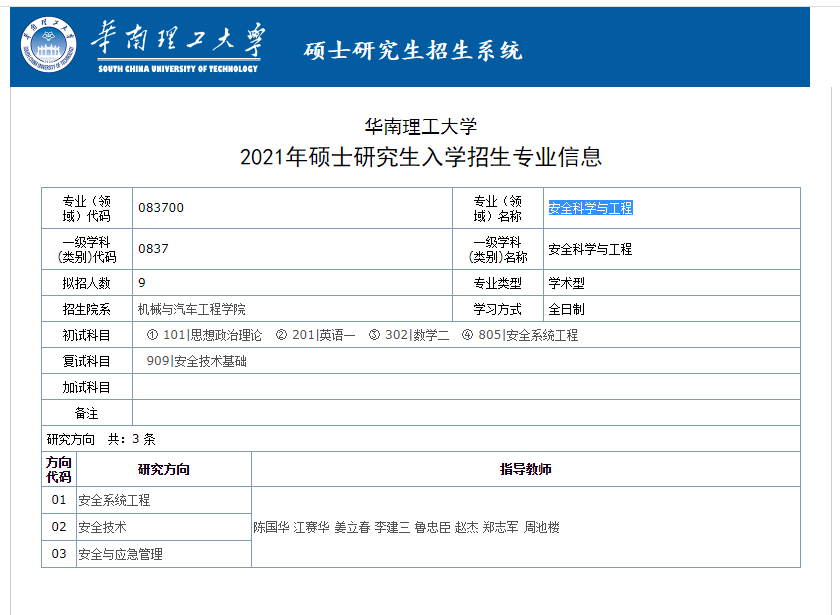Click the 一级学科(类别)名称 label
The width and height of the screenshot is (840, 615).
498,250
